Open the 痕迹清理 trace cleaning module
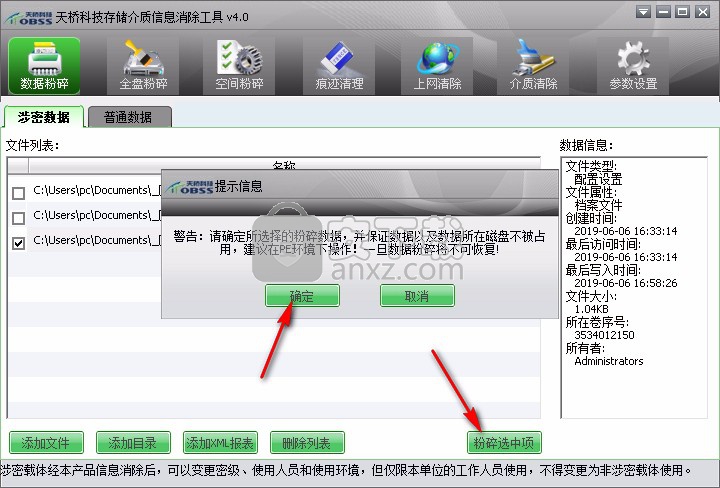This screenshot has height=488, width=720. 339,66
